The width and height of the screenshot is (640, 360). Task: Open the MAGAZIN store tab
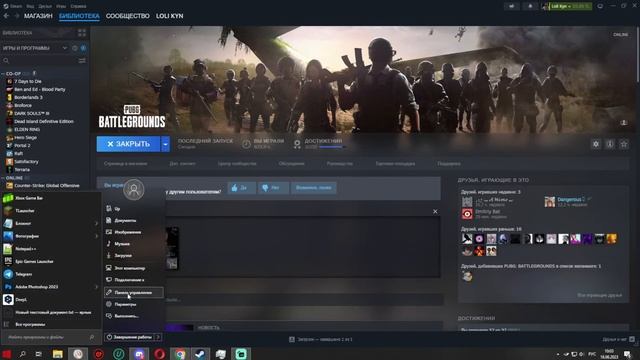(x=38, y=16)
